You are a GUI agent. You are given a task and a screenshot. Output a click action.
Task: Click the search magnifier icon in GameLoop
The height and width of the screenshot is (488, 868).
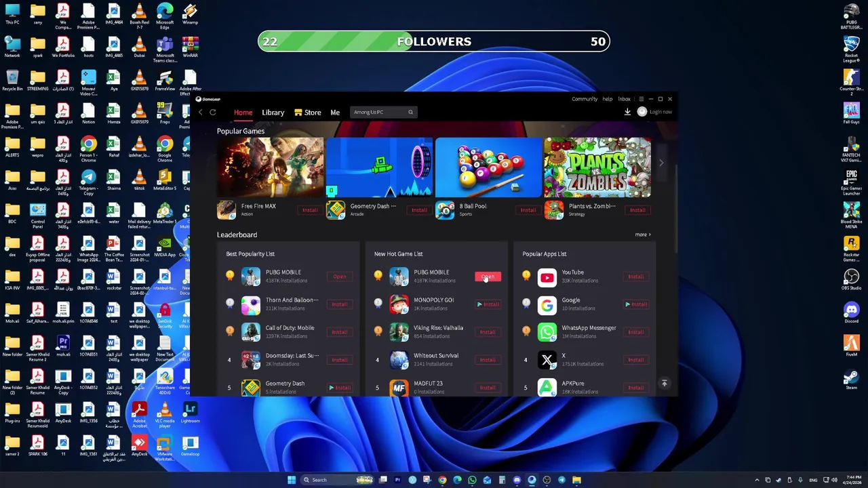[410, 113]
